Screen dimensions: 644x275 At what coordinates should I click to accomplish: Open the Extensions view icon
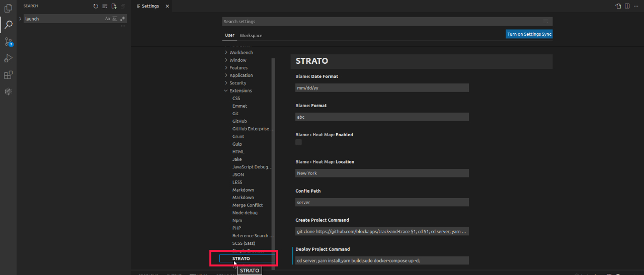[8, 75]
